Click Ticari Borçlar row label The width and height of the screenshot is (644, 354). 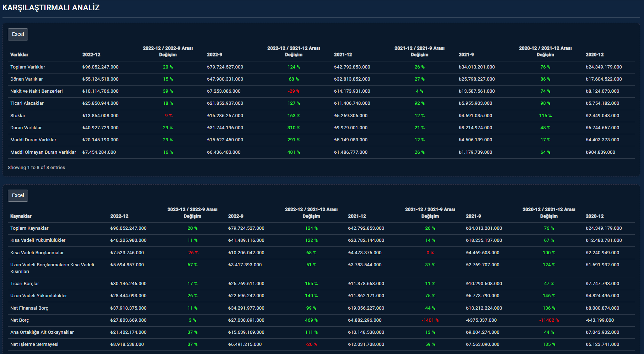24,284
